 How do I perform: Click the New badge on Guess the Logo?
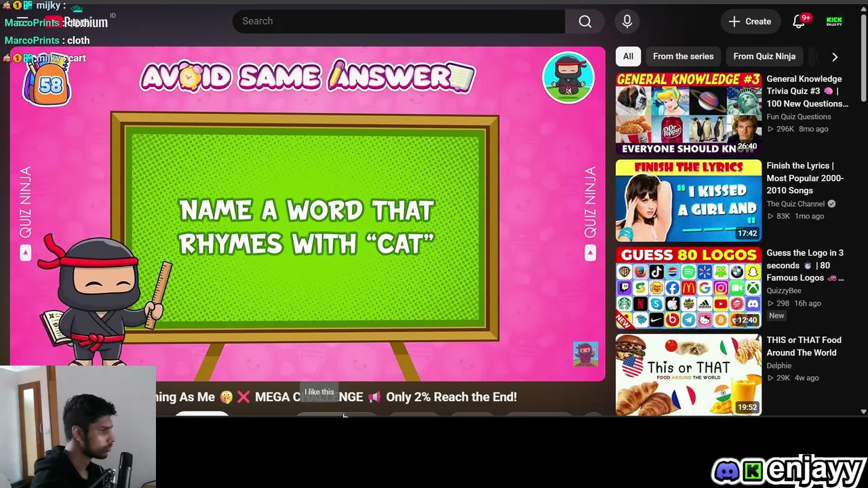(776, 316)
